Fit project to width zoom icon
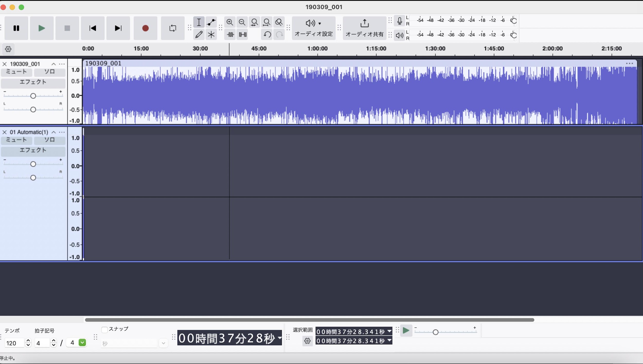Viewport: 643px width, 364px height. coord(267,22)
